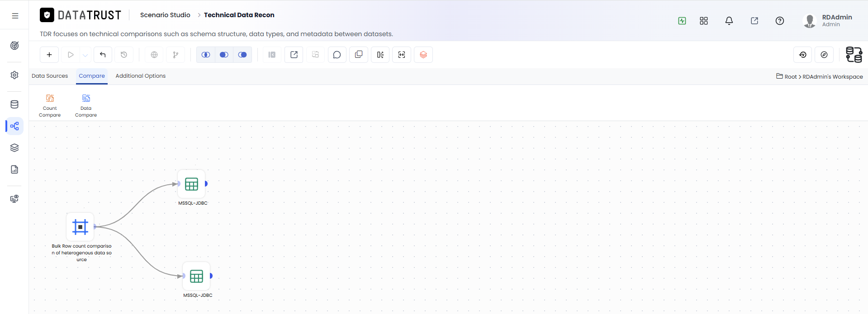868x314 pixels.
Task: Click the globe toolbar icon
Action: point(154,55)
